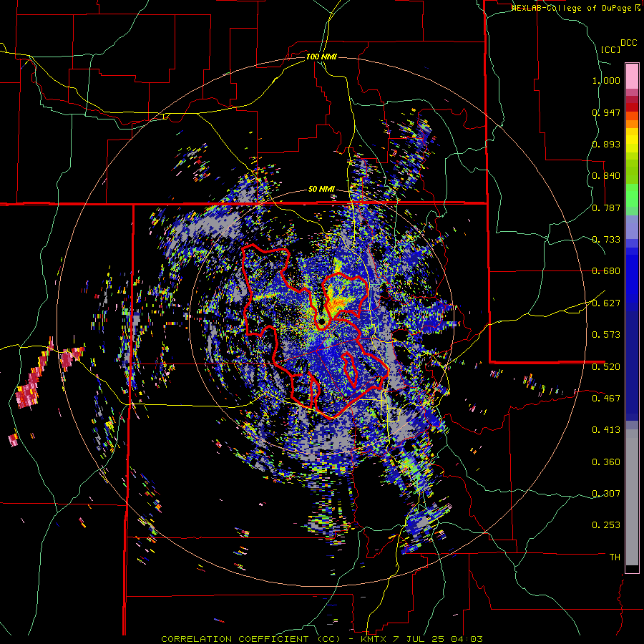
Task: Select the 0.360 scale value
Action: tap(606, 462)
